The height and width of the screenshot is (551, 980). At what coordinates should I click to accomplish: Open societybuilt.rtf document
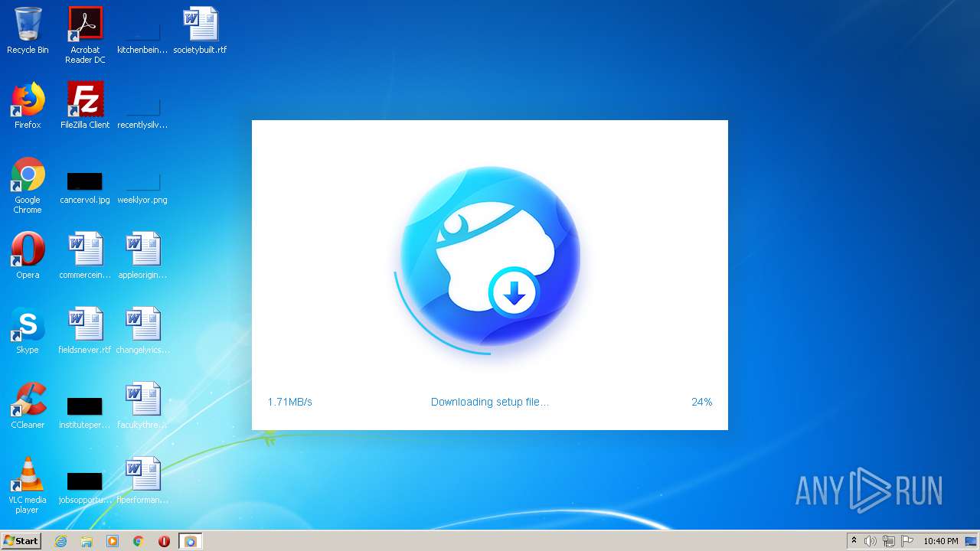pyautogui.click(x=200, y=31)
